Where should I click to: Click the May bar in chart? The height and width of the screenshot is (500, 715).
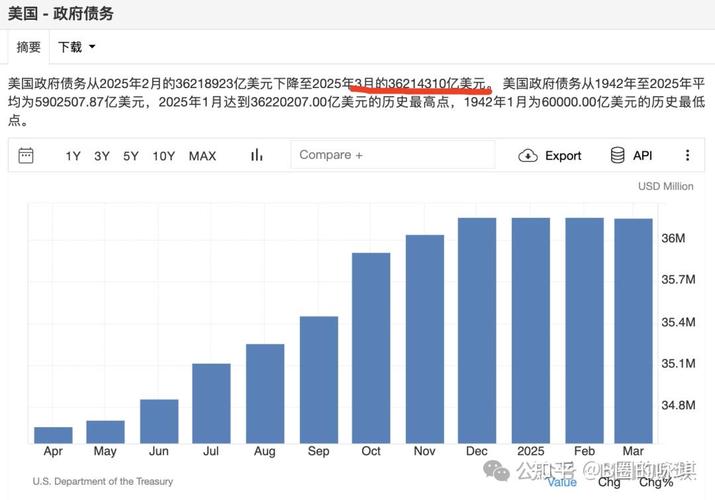pyautogui.click(x=105, y=432)
